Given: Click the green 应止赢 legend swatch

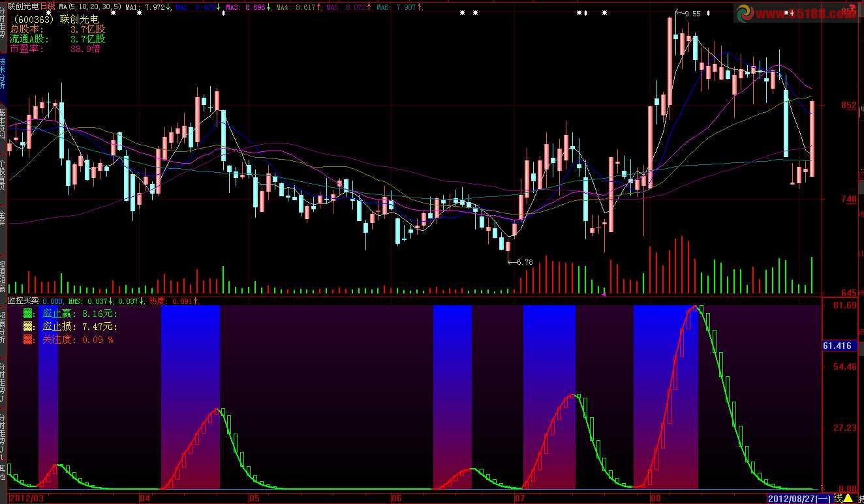Looking at the screenshot, I should pos(27,313).
